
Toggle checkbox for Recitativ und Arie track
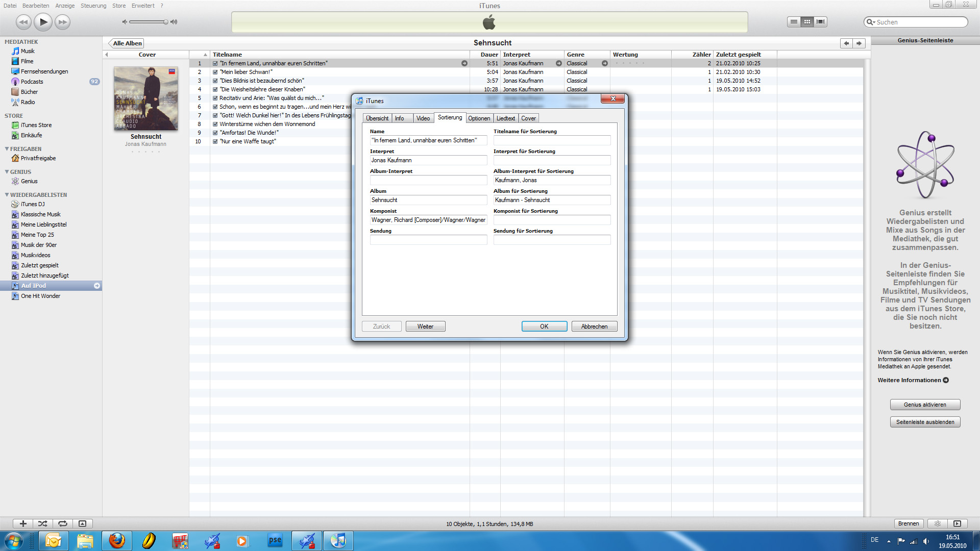tap(215, 98)
